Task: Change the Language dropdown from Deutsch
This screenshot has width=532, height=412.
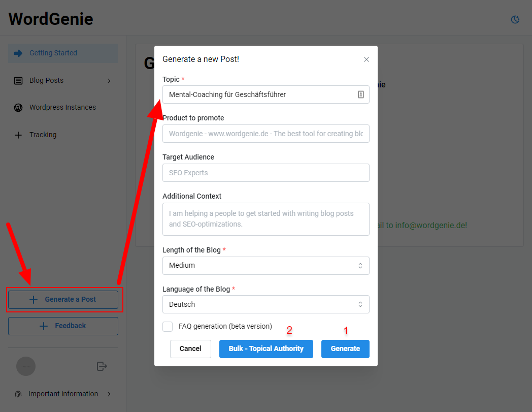Action: 265,304
